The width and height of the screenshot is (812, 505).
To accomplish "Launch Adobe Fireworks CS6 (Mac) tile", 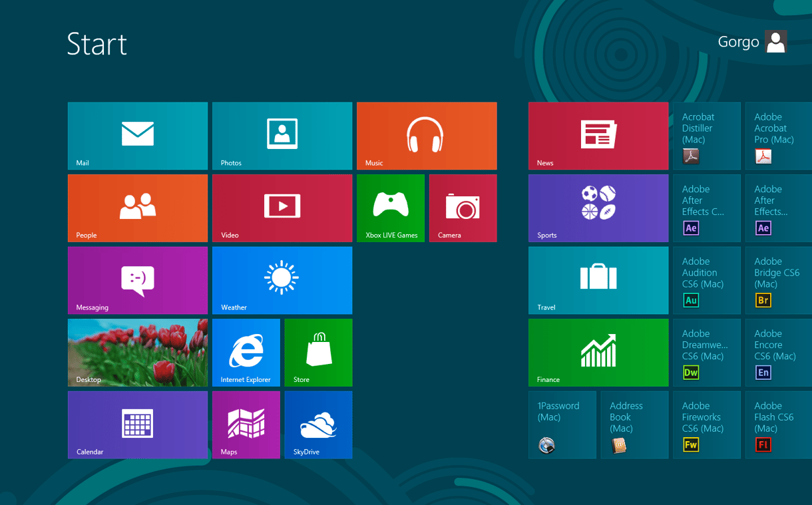I will [x=707, y=424].
